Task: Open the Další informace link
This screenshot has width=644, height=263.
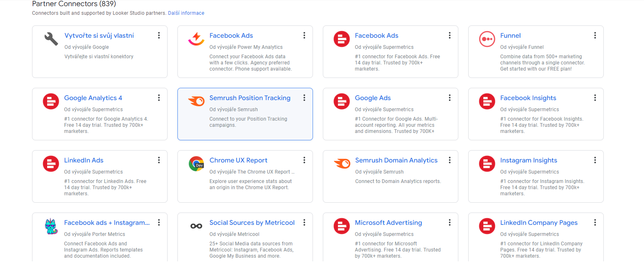Action: click(x=186, y=13)
